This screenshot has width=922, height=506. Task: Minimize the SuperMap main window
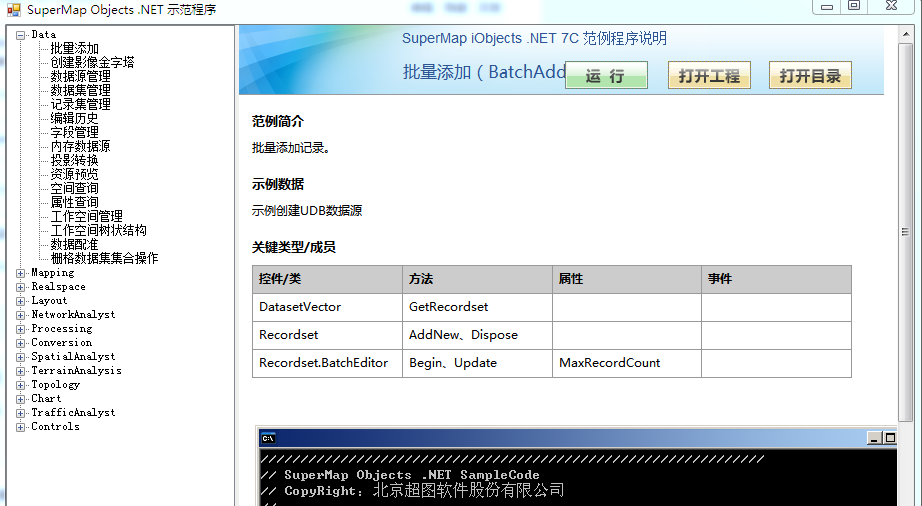[x=827, y=6]
